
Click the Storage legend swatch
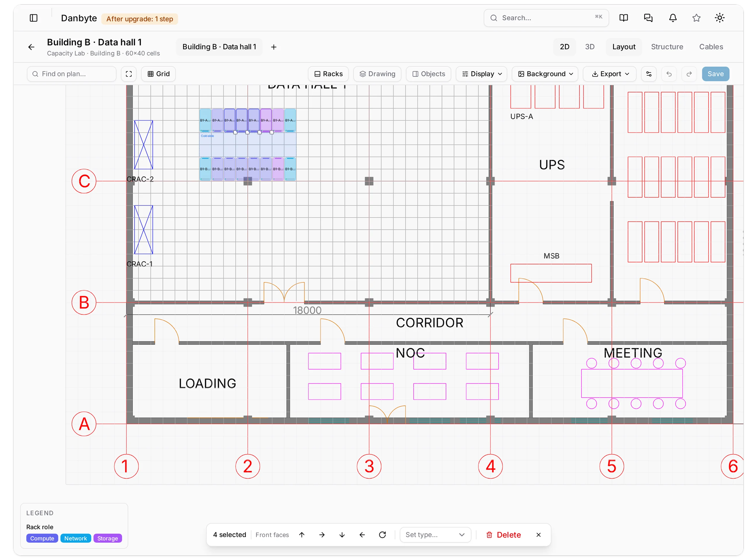tap(108, 538)
